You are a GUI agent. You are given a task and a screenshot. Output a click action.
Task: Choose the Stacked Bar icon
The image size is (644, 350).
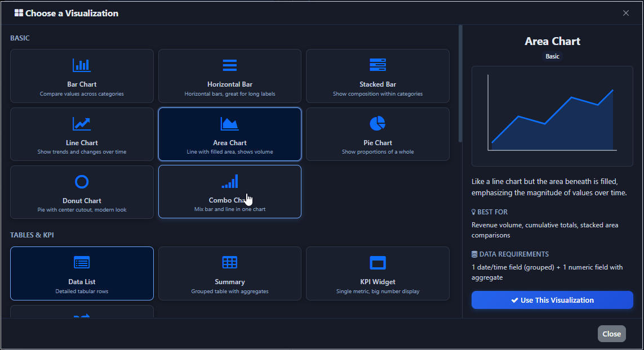point(377,65)
